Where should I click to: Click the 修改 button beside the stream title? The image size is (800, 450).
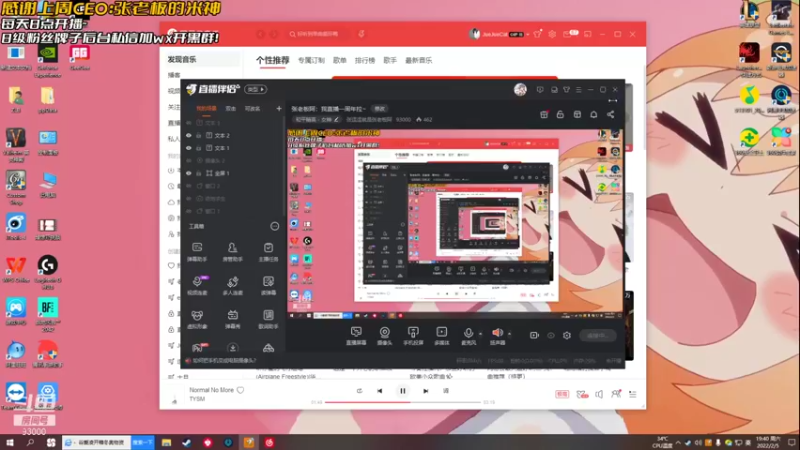pyautogui.click(x=380, y=109)
